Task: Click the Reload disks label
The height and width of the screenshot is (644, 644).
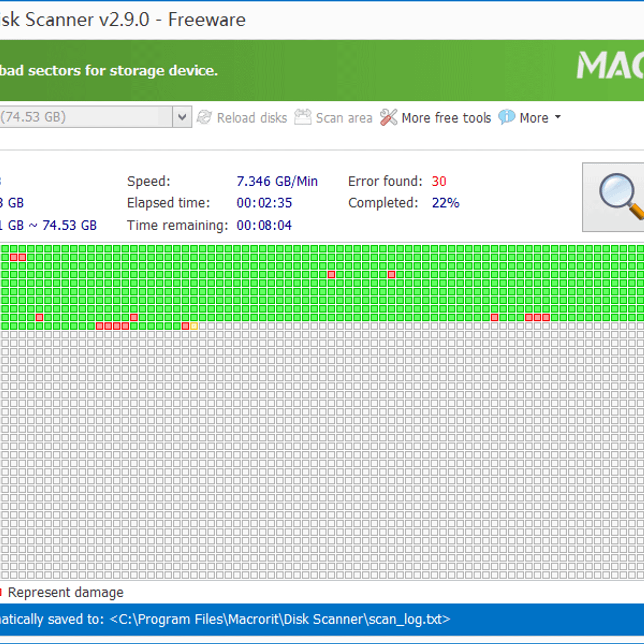Action: coord(252,118)
